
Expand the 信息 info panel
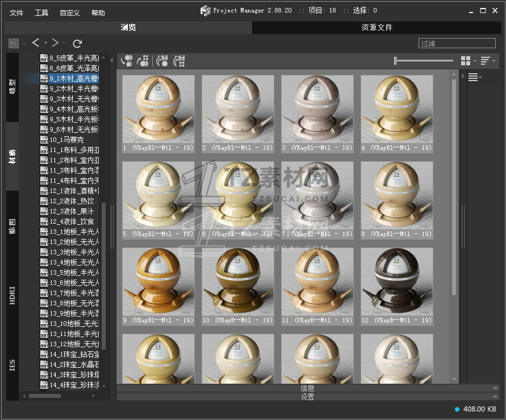click(x=307, y=388)
